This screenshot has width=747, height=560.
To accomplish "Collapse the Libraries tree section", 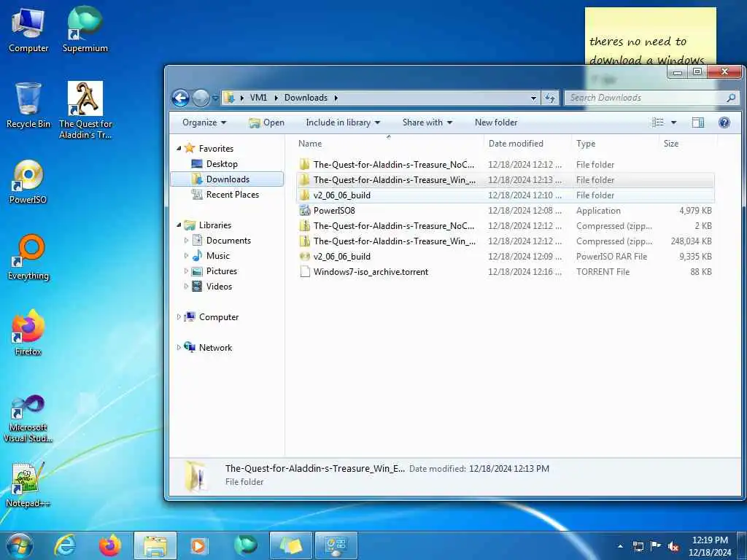I will (x=179, y=225).
